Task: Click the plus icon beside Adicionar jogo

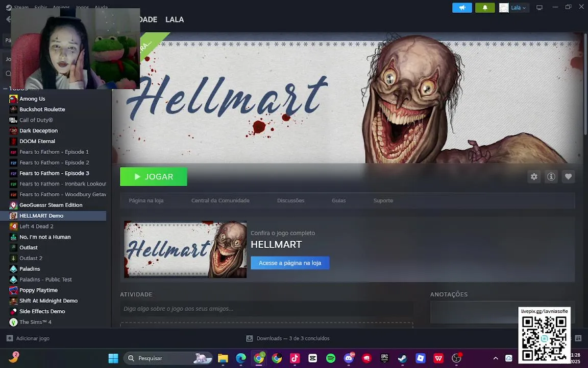Action: click(10, 338)
